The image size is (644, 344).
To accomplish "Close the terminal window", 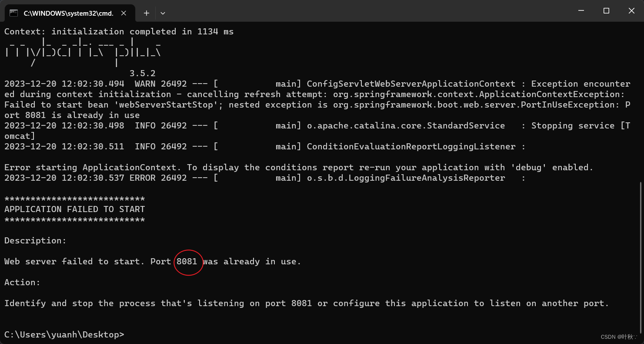I will 631,10.
